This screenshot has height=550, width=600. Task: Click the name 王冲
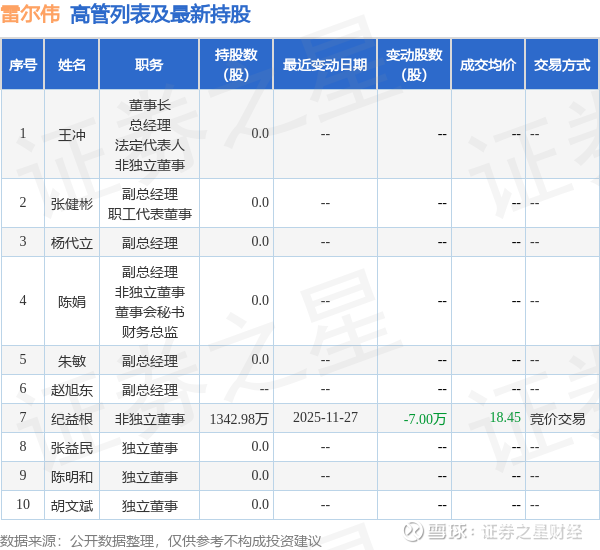(72, 135)
